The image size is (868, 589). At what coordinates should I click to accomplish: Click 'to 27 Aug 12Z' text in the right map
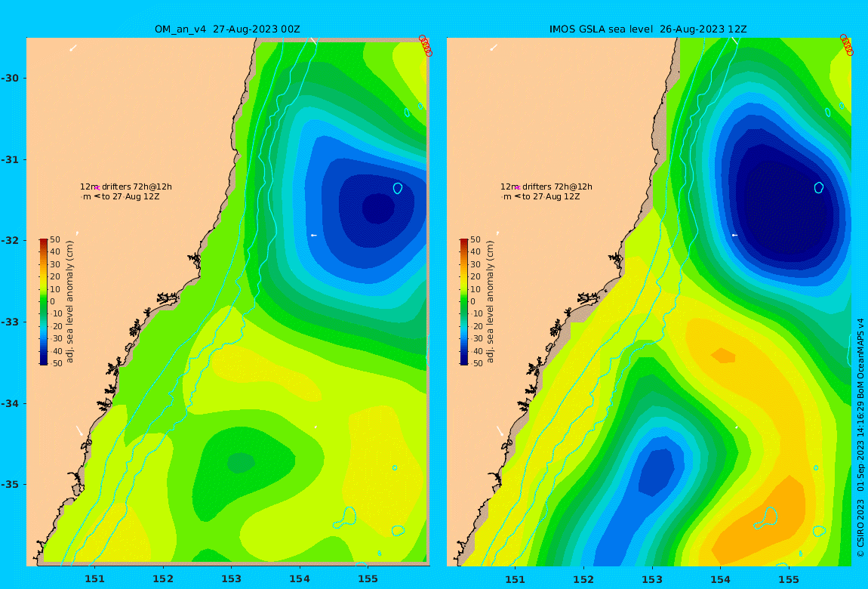tap(551, 196)
